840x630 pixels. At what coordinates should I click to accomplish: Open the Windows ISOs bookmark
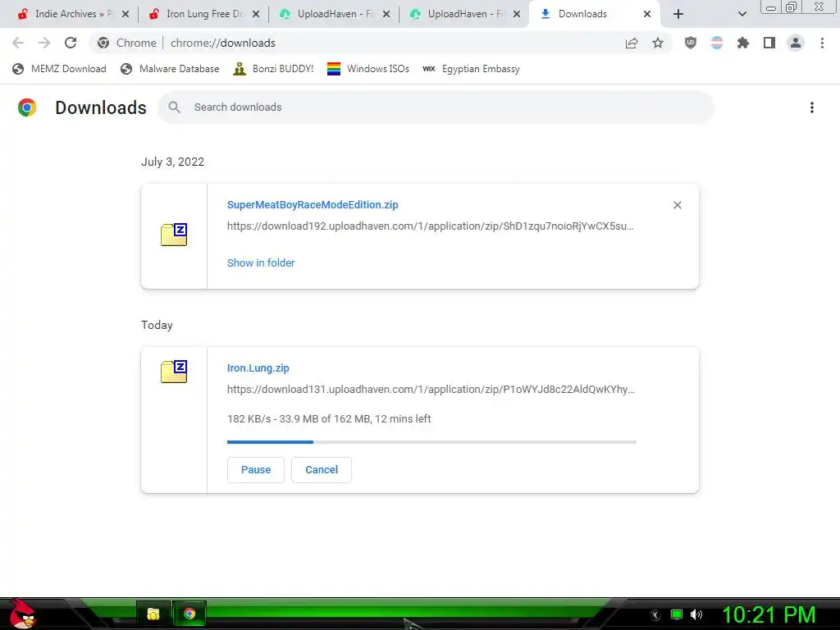[368, 69]
